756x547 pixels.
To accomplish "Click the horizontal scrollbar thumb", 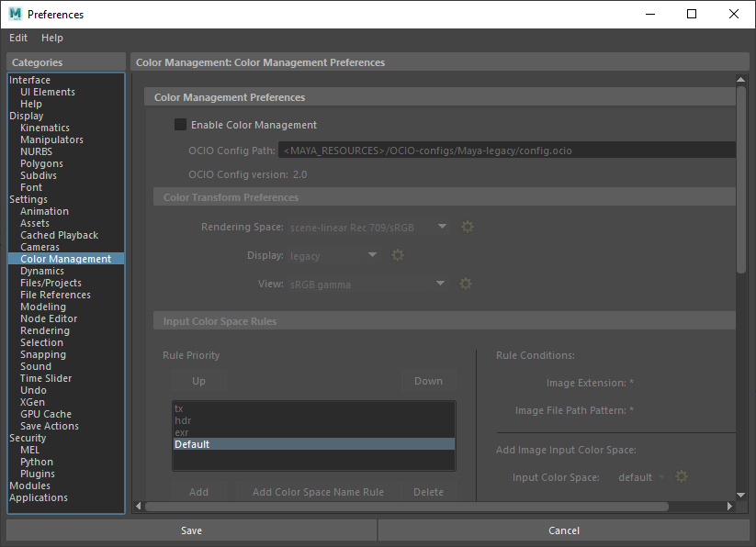I will coord(406,506).
